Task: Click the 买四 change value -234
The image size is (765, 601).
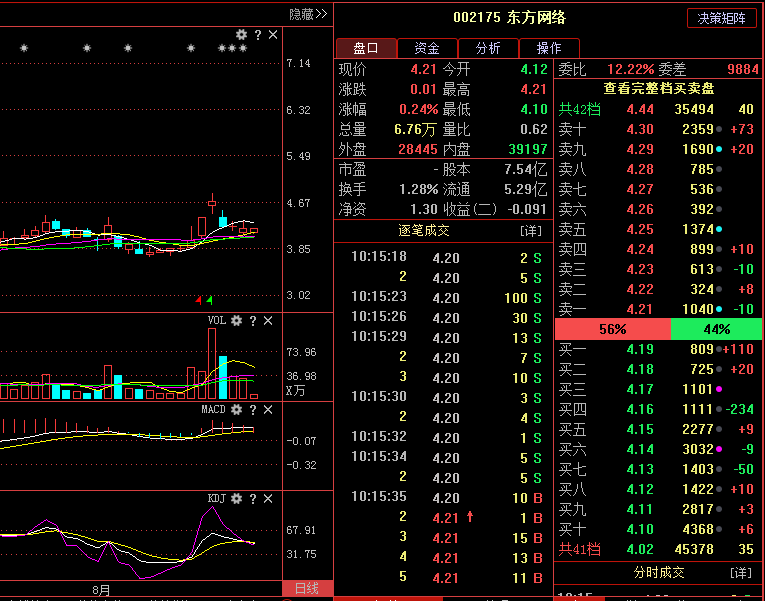Action: click(x=740, y=409)
